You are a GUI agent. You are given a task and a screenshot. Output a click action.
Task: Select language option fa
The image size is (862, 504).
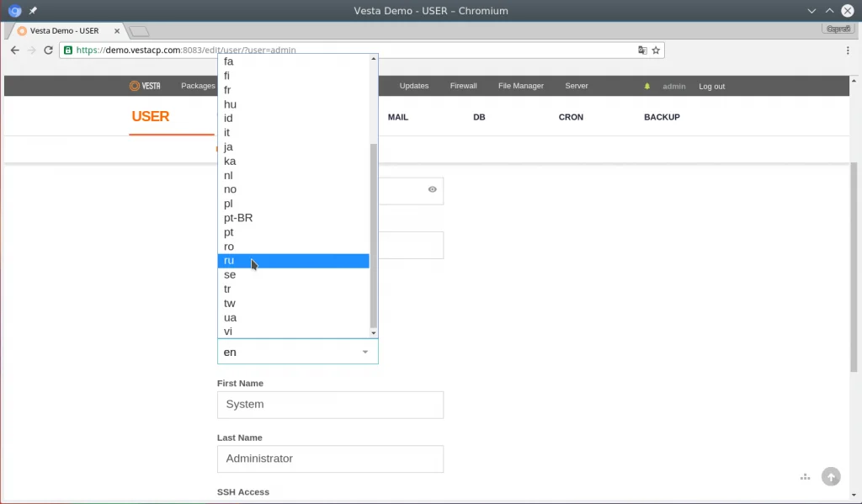[294, 61]
